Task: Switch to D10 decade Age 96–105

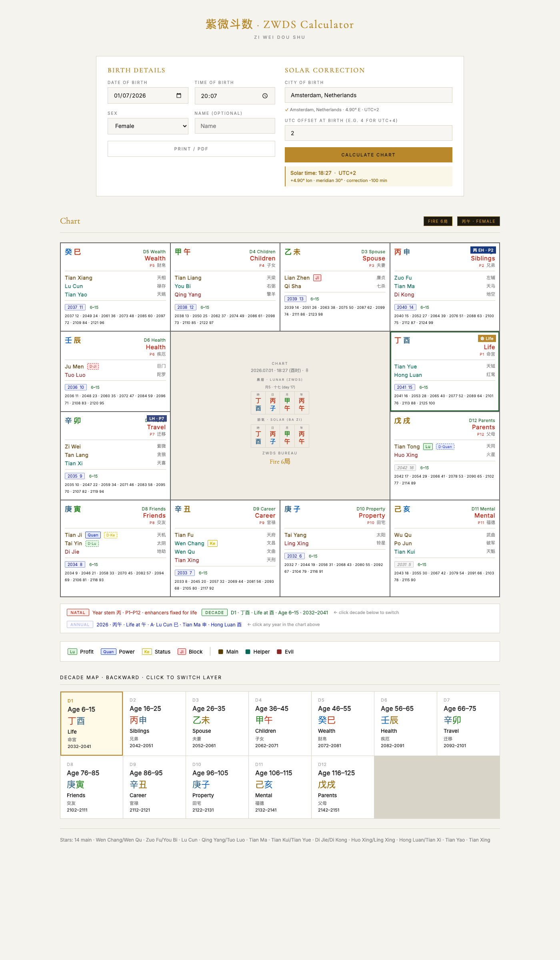Action: (x=217, y=787)
